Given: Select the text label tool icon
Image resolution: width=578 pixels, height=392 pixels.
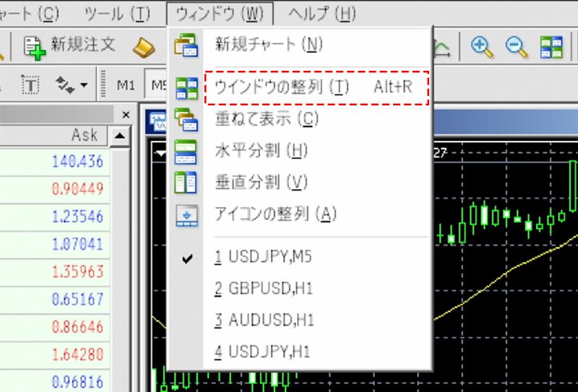Looking at the screenshot, I should (30, 85).
